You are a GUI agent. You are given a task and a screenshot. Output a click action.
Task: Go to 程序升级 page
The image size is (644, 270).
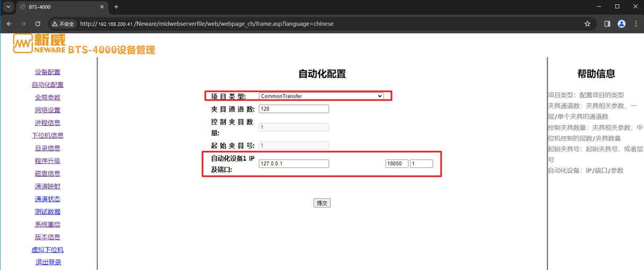[48, 161]
